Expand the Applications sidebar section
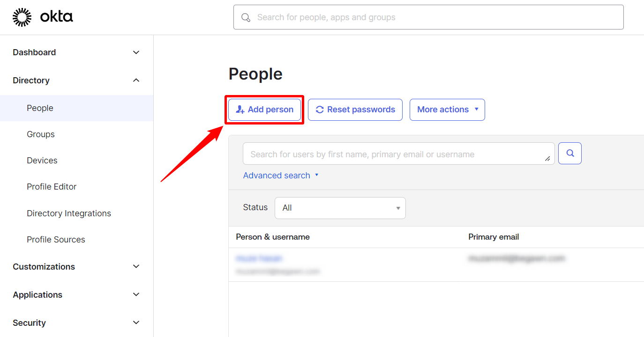 tap(136, 295)
